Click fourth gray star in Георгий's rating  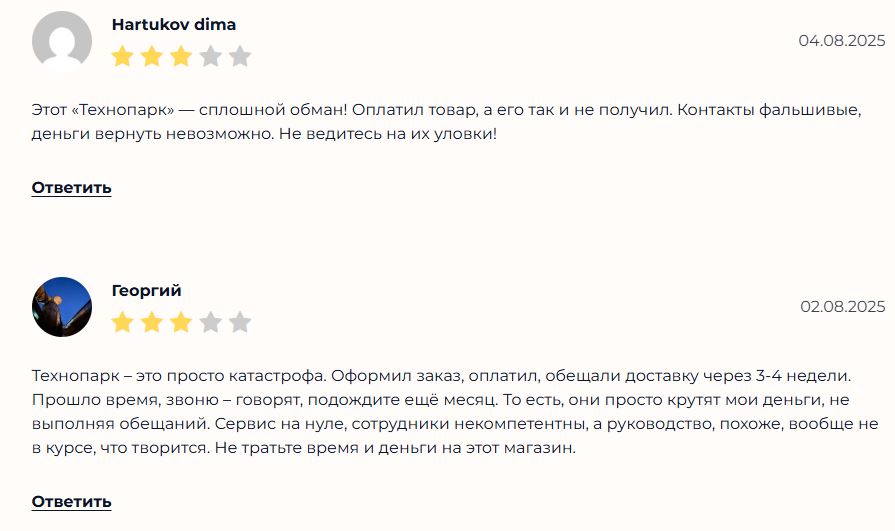pos(210,322)
